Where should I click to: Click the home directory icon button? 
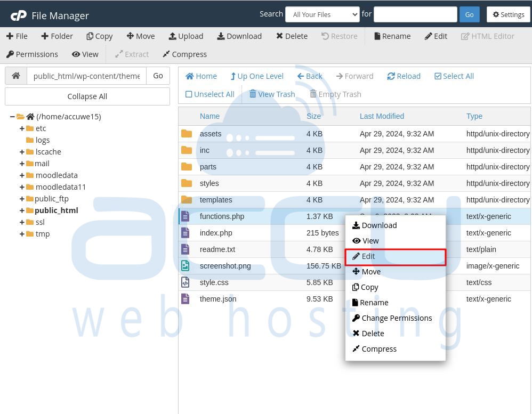click(x=16, y=76)
